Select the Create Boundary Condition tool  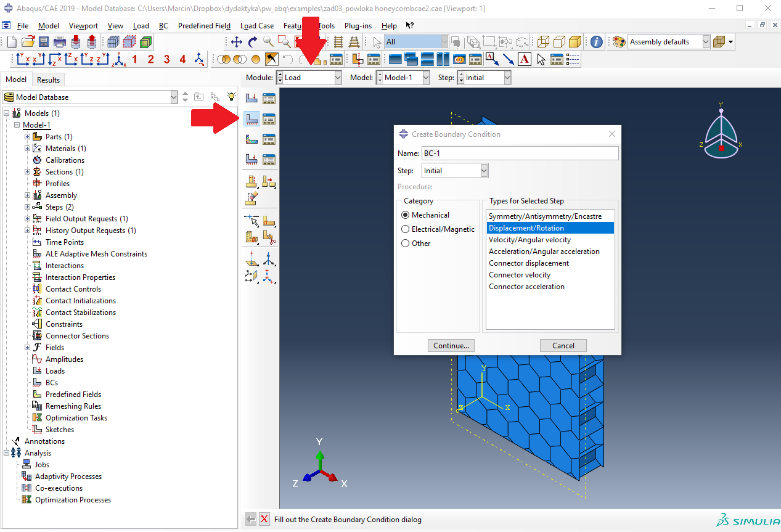coord(251,118)
